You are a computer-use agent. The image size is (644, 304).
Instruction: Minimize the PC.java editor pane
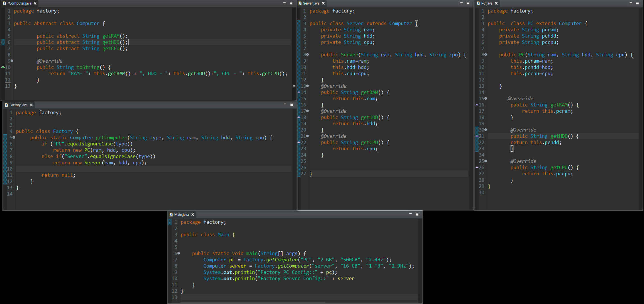click(631, 3)
